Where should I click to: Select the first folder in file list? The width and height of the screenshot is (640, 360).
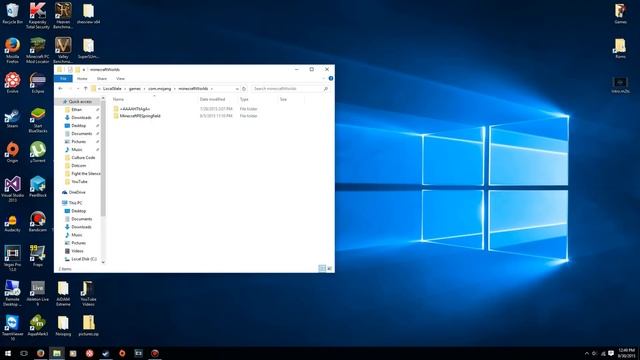[135, 109]
